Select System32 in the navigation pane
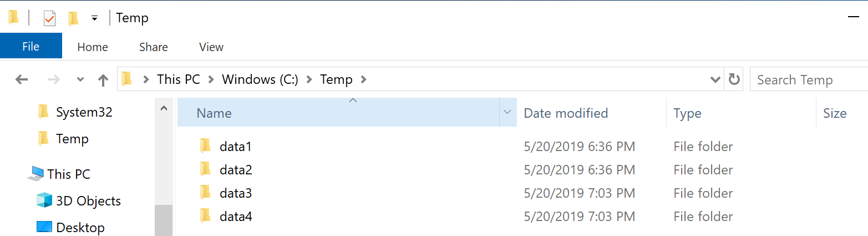 point(84,112)
